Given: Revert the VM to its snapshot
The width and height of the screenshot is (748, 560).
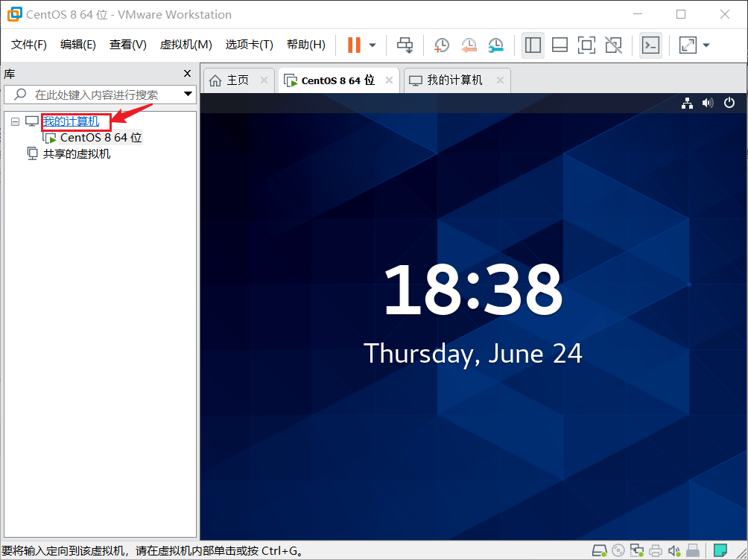Looking at the screenshot, I should tap(469, 45).
